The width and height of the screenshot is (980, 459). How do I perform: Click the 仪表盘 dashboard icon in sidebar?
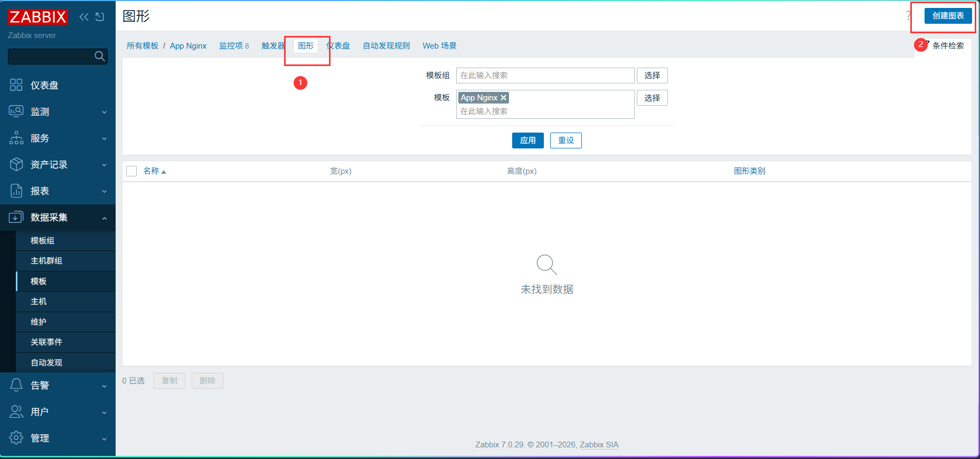pos(16,85)
